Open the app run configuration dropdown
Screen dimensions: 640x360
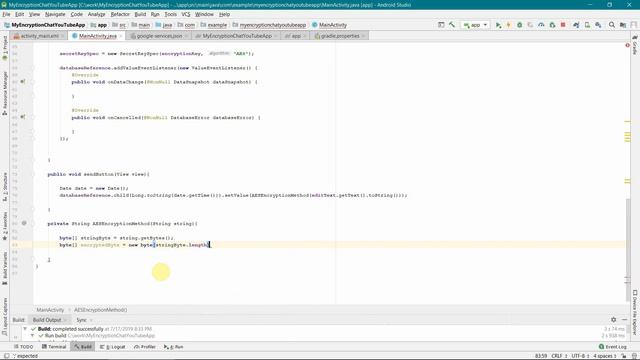pos(475,25)
